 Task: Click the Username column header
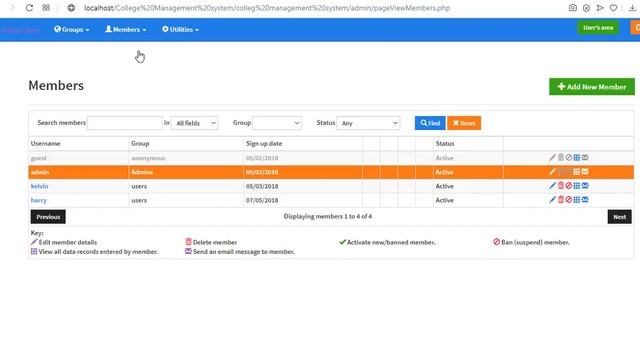(x=45, y=144)
